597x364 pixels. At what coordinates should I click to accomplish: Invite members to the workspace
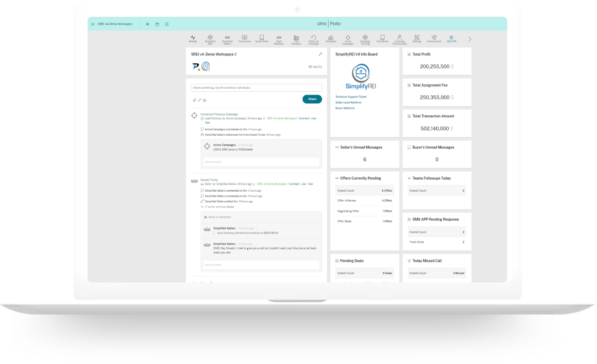pyautogui.click(x=315, y=67)
